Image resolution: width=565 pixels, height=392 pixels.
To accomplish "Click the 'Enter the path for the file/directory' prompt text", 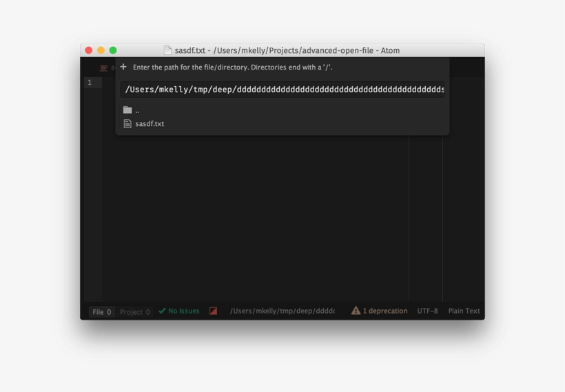I will point(233,67).
